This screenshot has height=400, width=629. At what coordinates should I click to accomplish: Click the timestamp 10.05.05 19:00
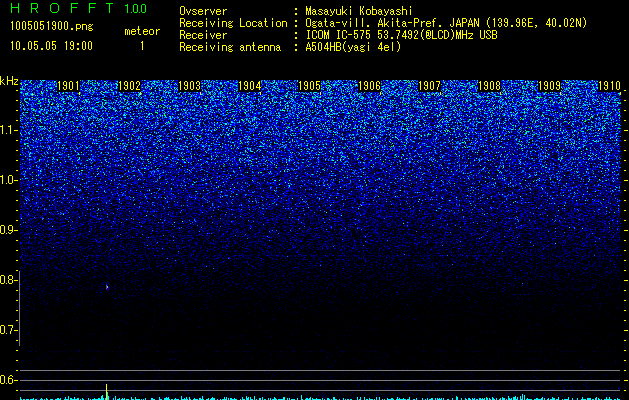click(x=51, y=46)
